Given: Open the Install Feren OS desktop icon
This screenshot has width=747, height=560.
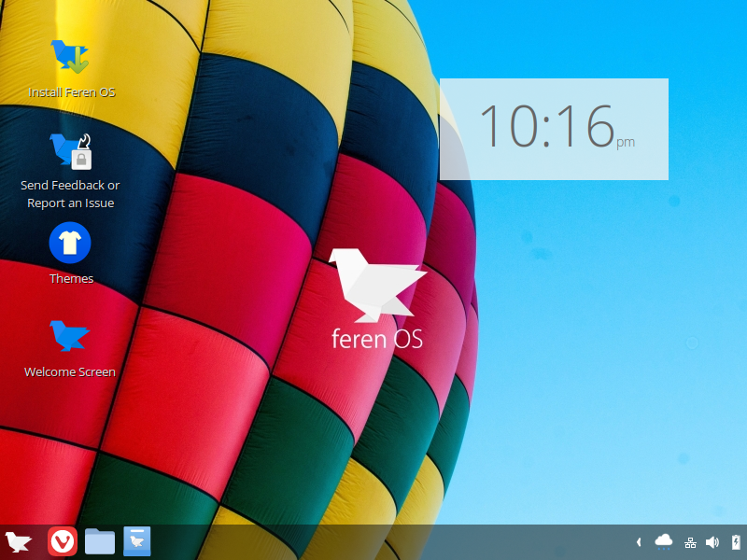Looking at the screenshot, I should click(x=70, y=57).
